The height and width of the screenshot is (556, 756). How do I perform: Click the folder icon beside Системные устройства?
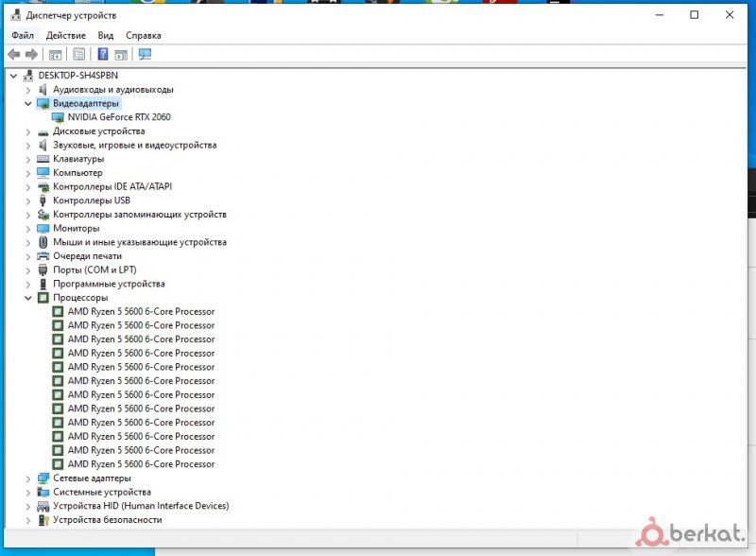tap(43, 493)
